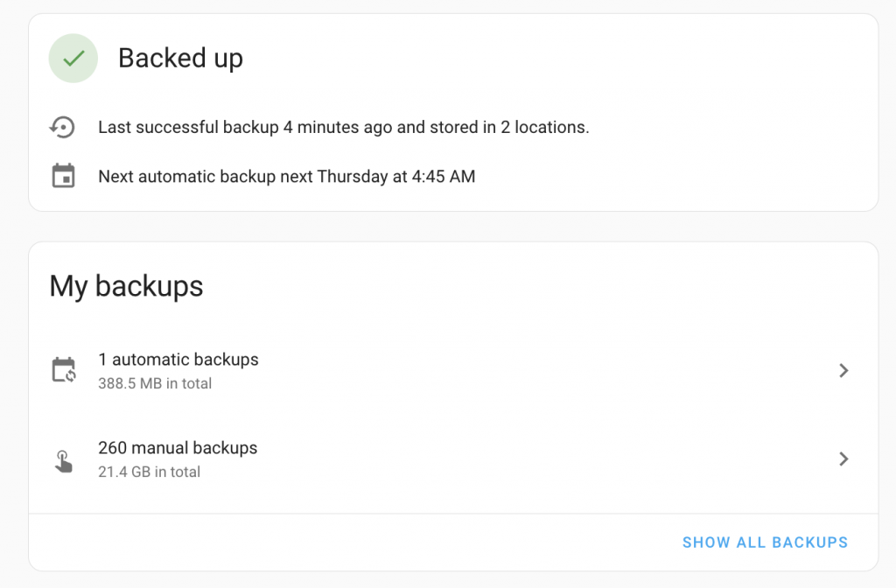Click the hand tap icon for manual backups
The width and height of the screenshot is (896, 588).
[64, 459]
